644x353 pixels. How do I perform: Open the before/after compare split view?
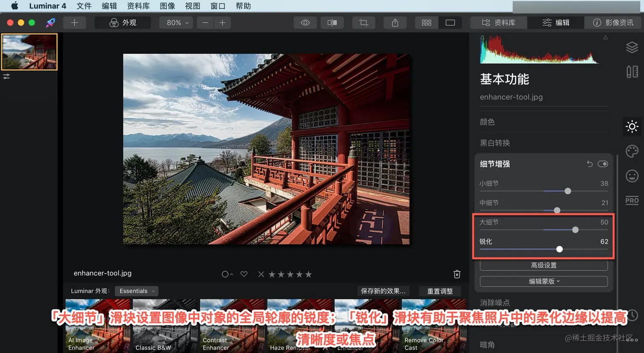click(x=332, y=23)
